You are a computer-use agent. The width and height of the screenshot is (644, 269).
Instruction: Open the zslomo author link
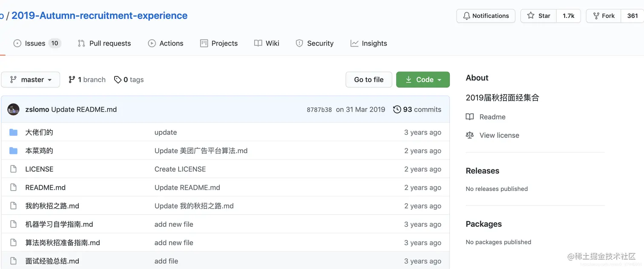pyautogui.click(x=37, y=110)
